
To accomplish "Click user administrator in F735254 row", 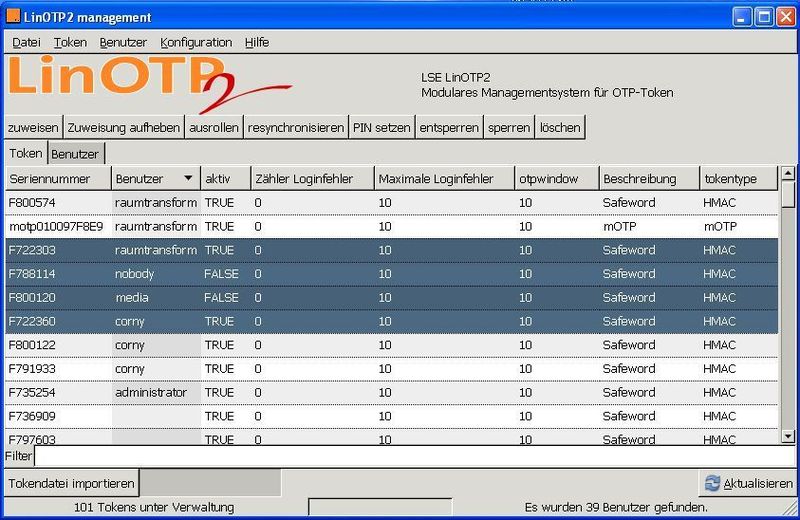I will (x=151, y=392).
